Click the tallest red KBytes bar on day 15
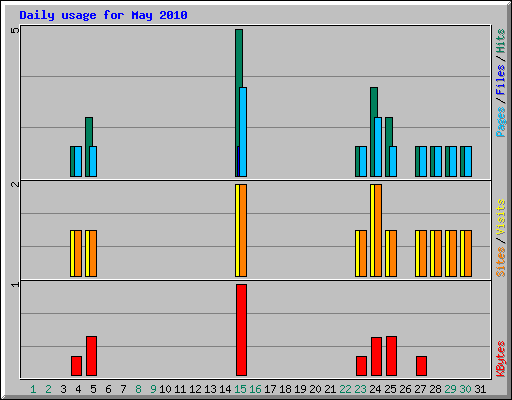Image resolution: width=512 pixels, height=400 pixels. pyautogui.click(x=242, y=330)
